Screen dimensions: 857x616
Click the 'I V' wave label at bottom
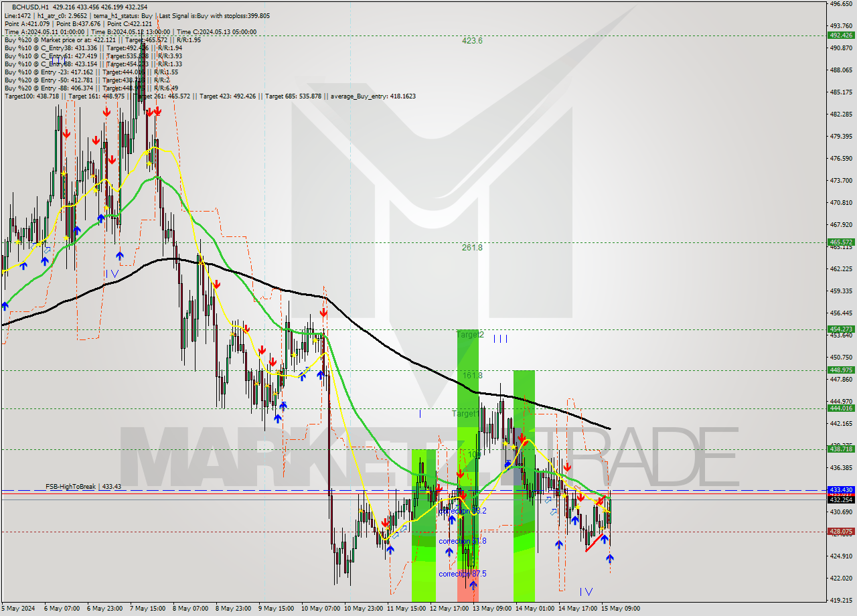(587, 591)
